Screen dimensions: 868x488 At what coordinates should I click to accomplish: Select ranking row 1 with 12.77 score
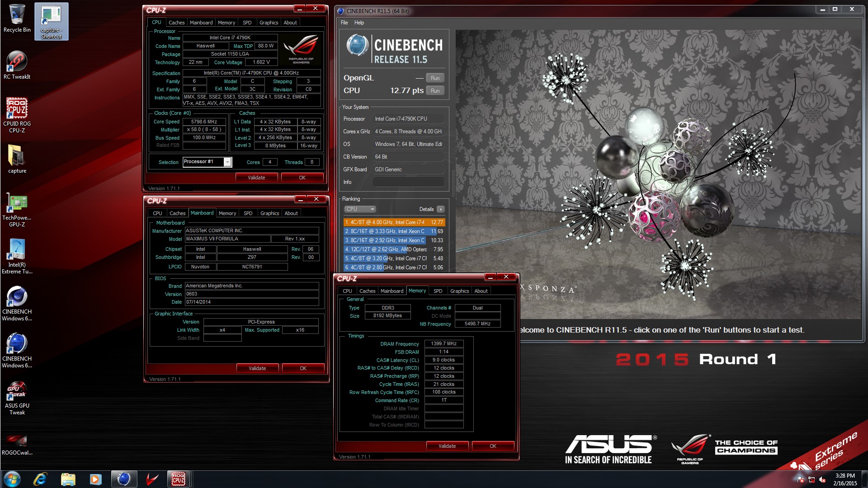point(394,222)
